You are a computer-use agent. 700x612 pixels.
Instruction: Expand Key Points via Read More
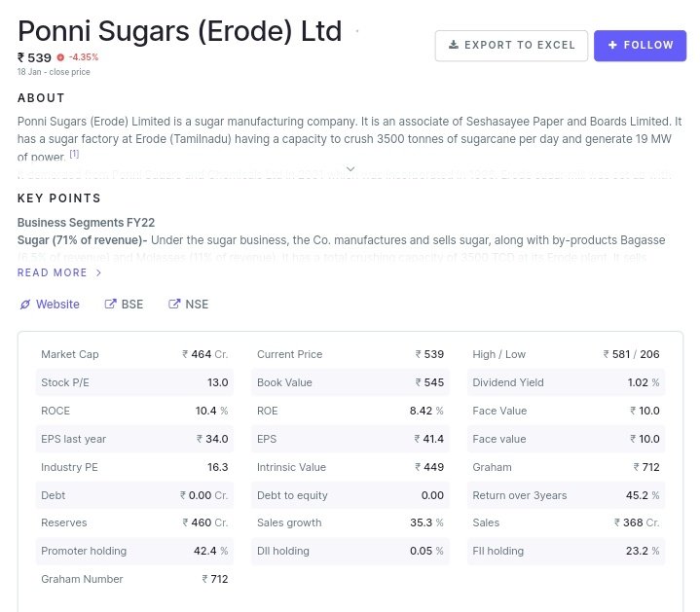pyautogui.click(x=53, y=273)
